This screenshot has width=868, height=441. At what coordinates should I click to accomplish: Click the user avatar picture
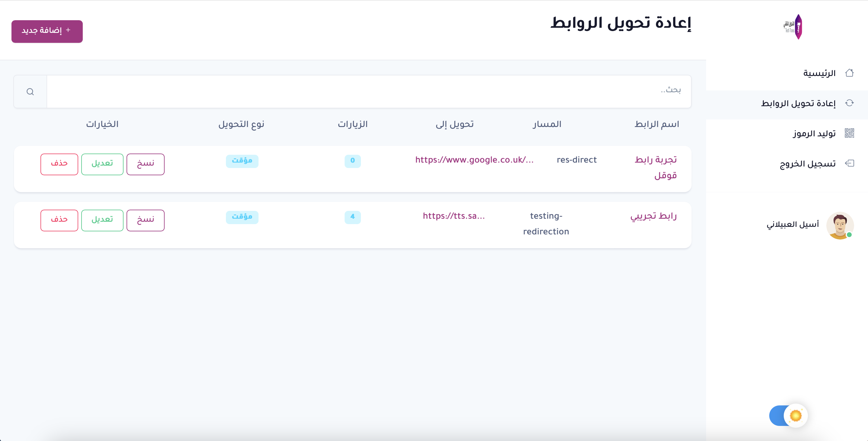tap(840, 225)
